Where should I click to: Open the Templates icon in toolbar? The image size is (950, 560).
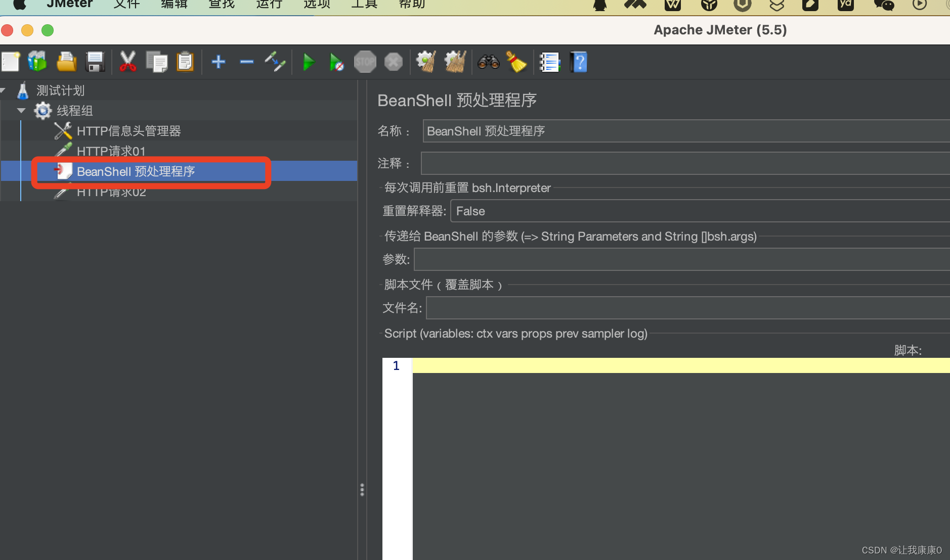click(x=37, y=62)
